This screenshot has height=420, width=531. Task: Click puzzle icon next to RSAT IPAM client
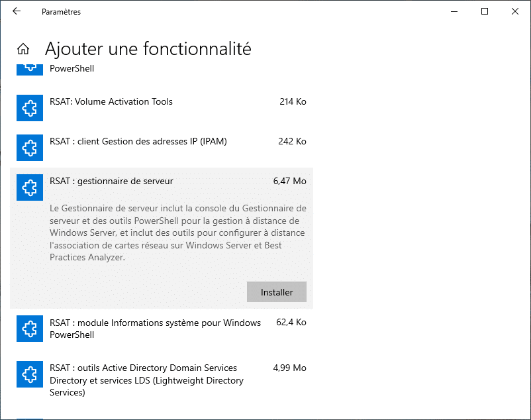(x=30, y=148)
